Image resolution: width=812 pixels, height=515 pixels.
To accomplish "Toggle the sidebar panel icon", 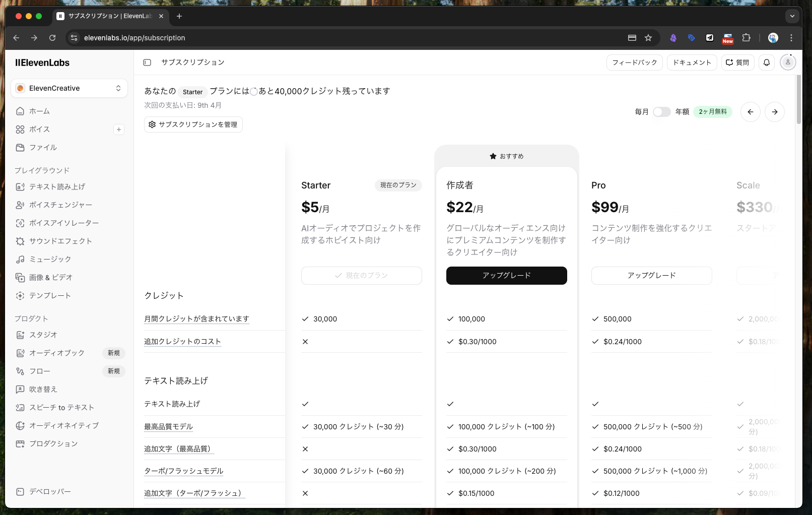I will [x=147, y=62].
